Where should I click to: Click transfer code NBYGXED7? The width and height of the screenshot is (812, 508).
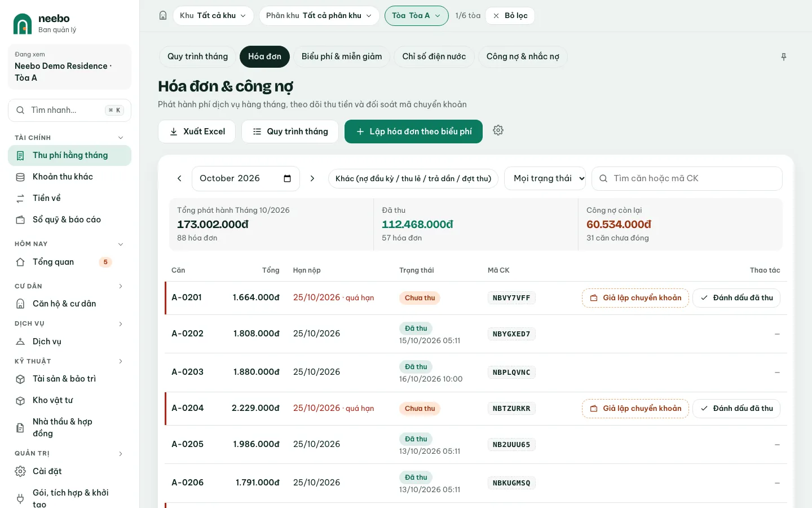pos(511,334)
